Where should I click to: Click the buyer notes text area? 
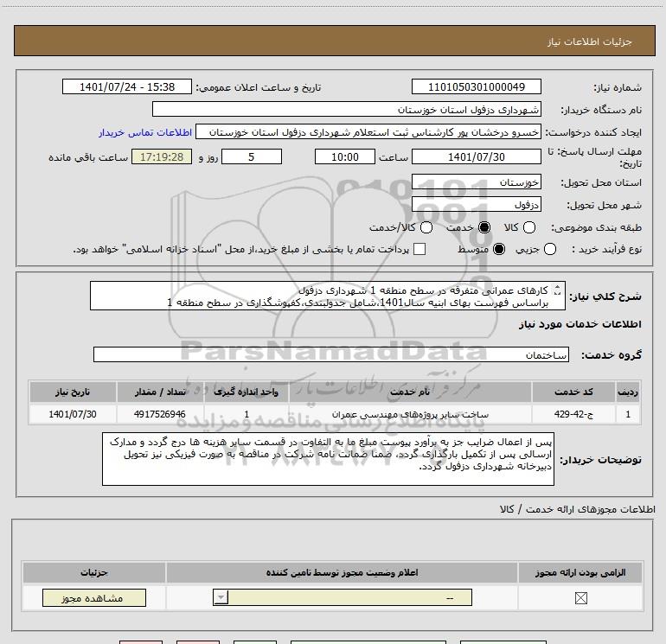click(328, 459)
